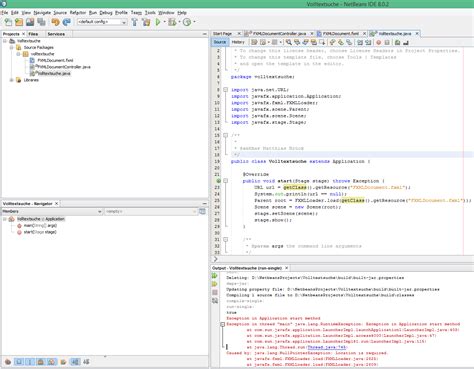474x369 pixels.
Task: Toggle the Source view button in editor
Action: click(x=220, y=42)
